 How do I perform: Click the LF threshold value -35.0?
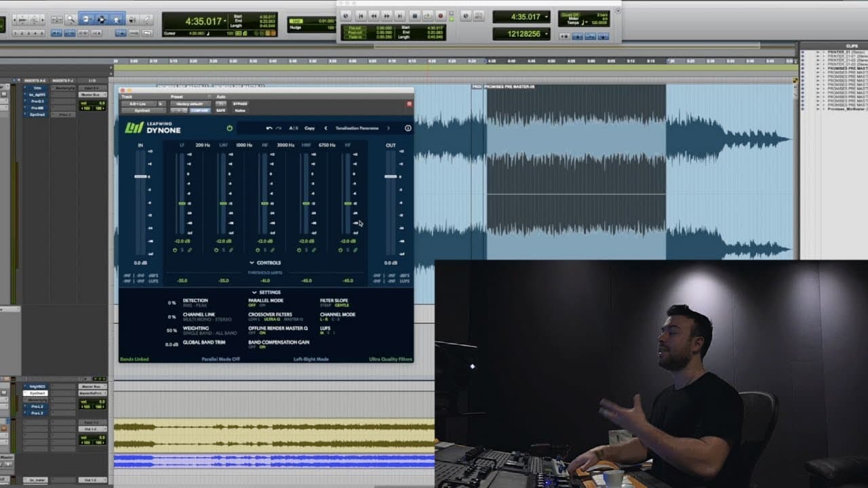(182, 281)
